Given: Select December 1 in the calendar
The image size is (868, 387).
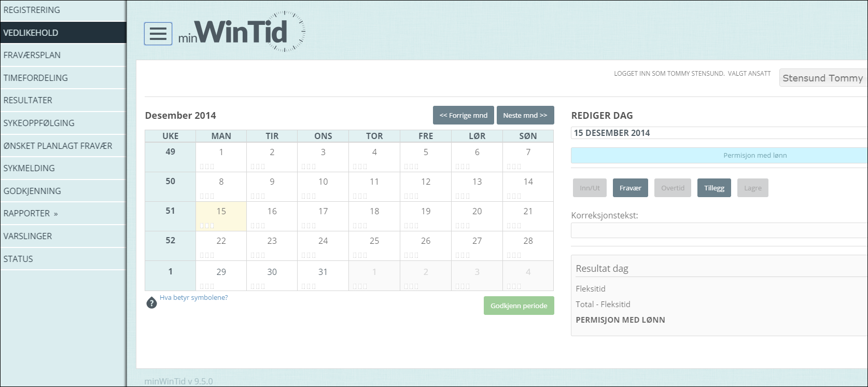Looking at the screenshot, I should [221, 157].
